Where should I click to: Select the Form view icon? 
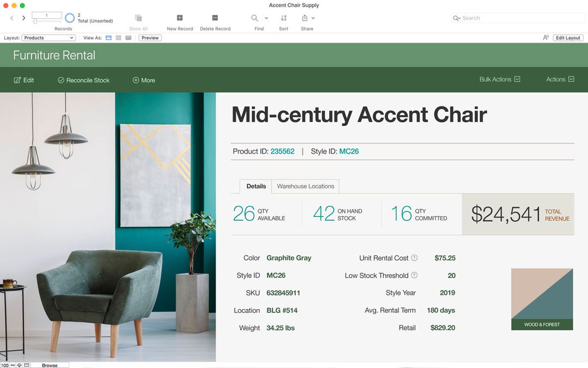[108, 38]
